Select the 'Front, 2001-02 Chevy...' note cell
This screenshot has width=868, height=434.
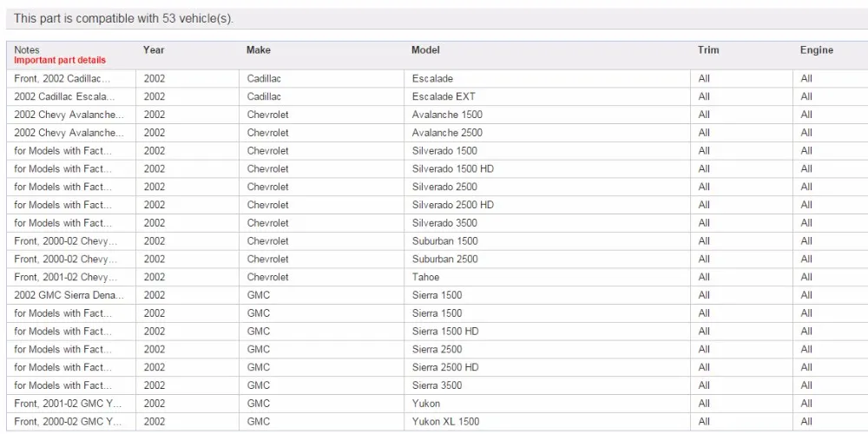coord(71,277)
